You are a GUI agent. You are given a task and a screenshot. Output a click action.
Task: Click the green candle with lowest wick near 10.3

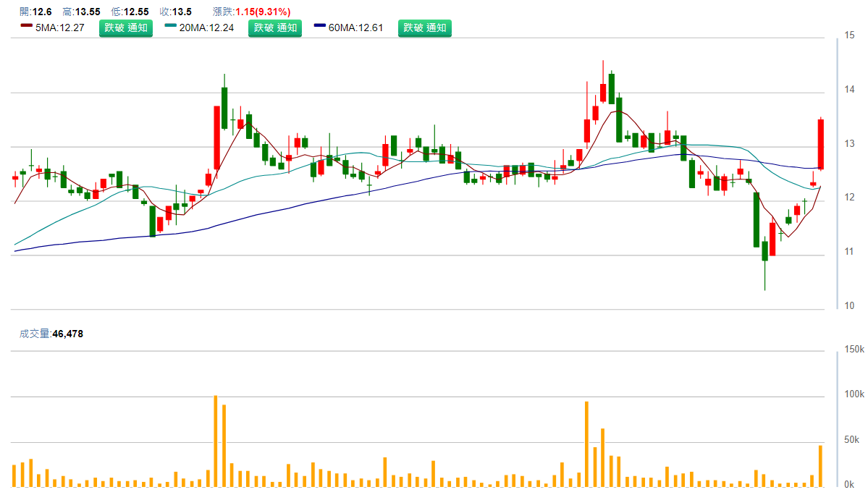(764, 250)
